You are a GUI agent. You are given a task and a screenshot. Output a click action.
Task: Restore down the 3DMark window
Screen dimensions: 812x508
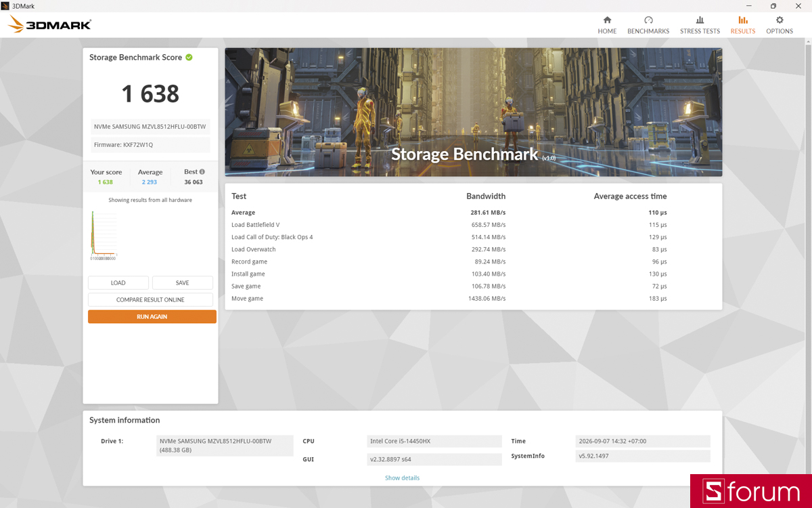pyautogui.click(x=773, y=5)
